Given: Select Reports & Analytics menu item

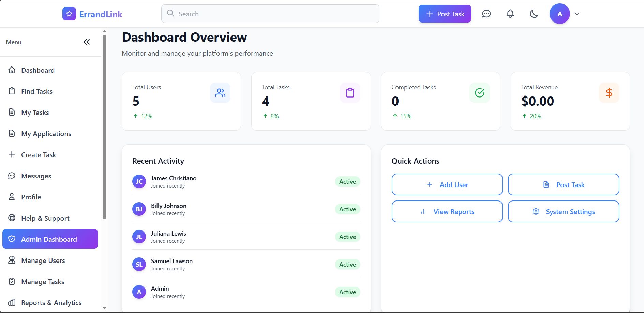Looking at the screenshot, I should (51, 303).
